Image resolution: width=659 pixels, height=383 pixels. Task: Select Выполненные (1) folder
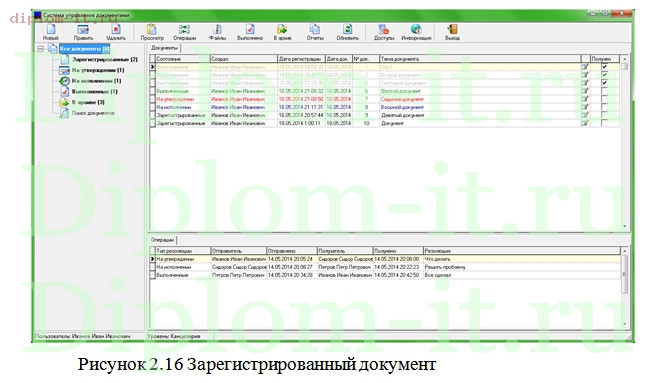pyautogui.click(x=95, y=91)
